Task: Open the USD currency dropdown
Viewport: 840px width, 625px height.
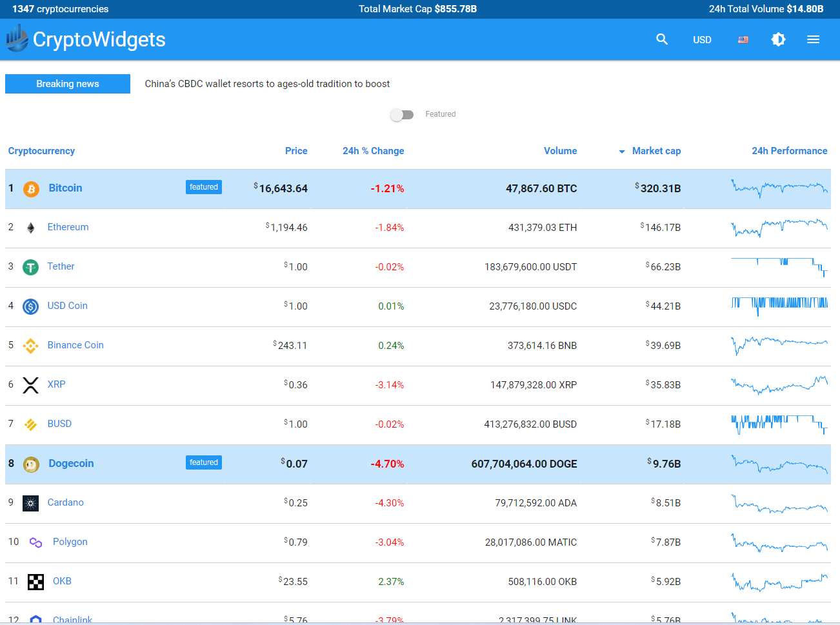Action: 702,40
